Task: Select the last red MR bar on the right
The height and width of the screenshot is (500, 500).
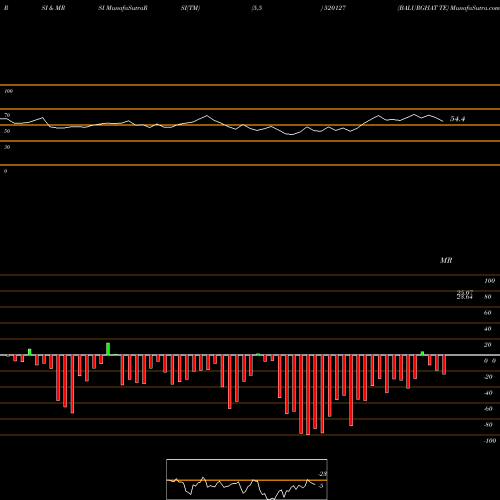Action: 444,365
